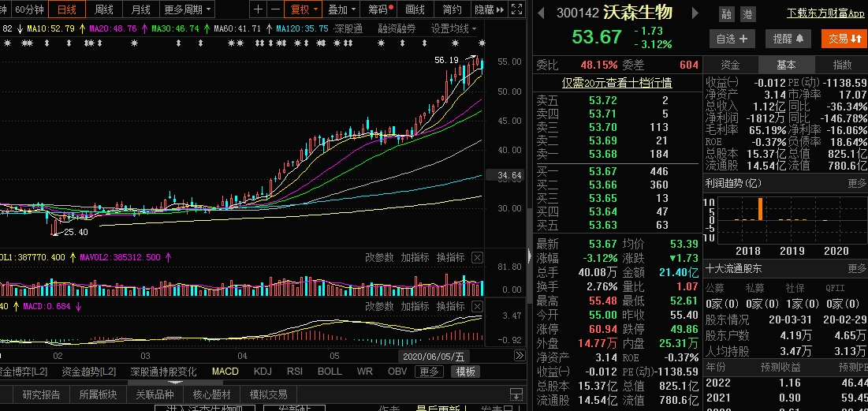This screenshot has height=411, width=868.
Task: Select the 日线 daily chart tab
Action: [x=67, y=9]
